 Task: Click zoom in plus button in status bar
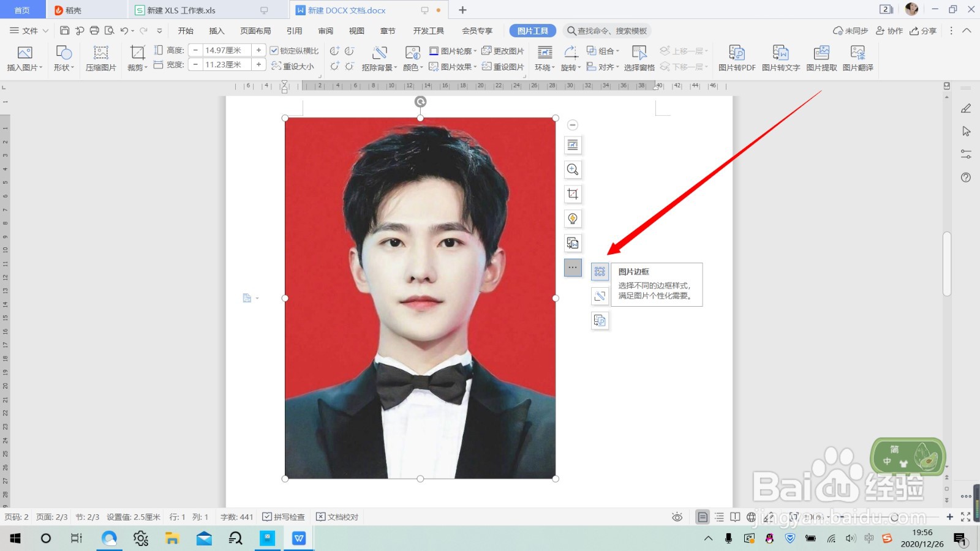pos(949,517)
